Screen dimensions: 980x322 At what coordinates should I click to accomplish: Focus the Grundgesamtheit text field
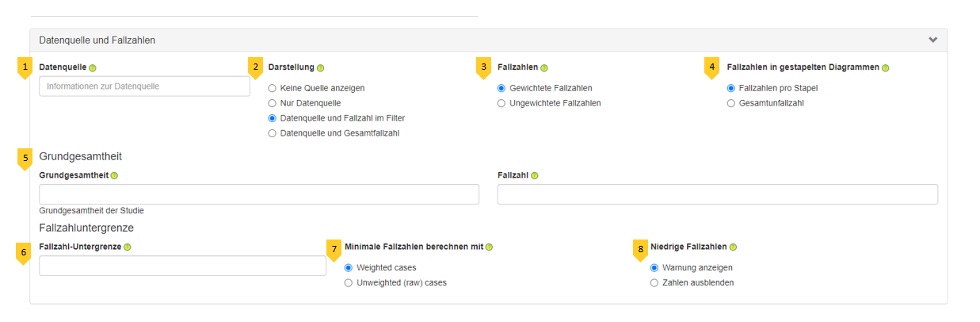258,194
